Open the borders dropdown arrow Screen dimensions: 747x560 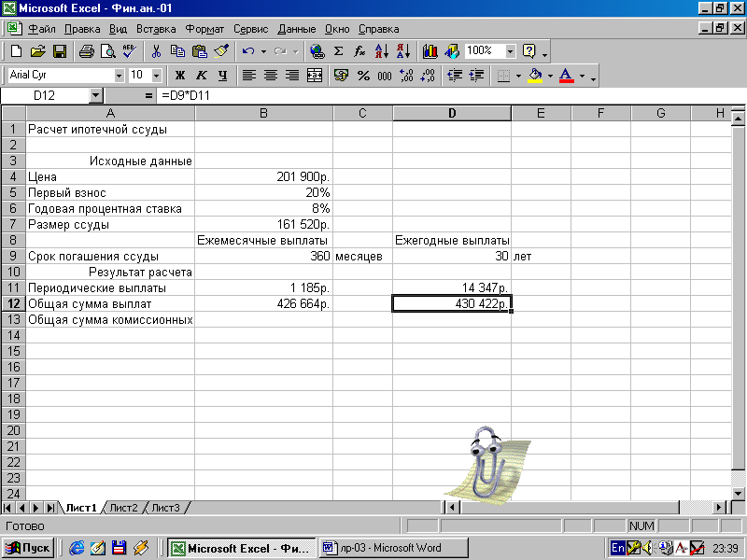(x=518, y=76)
